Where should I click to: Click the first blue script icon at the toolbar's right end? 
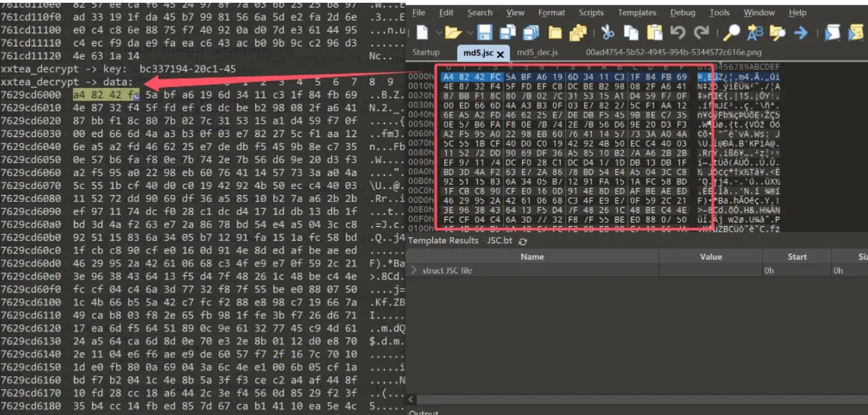833,32
